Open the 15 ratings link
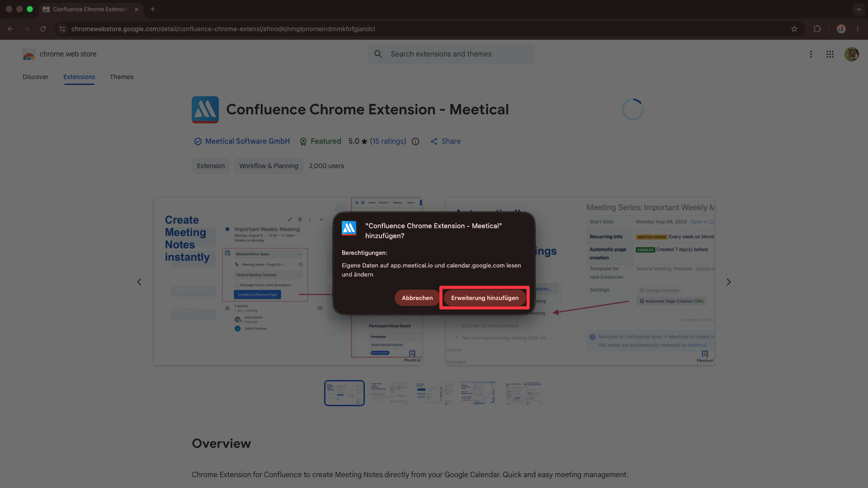Image resolution: width=868 pixels, height=488 pixels. pos(388,141)
